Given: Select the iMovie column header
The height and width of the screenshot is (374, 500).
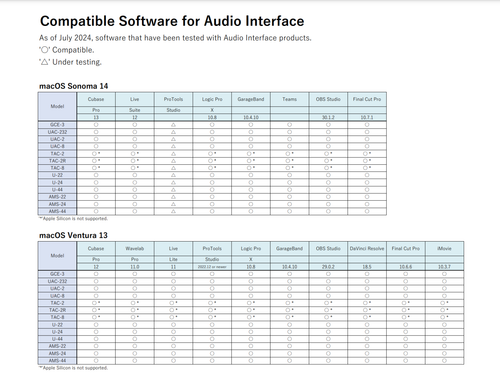Looking at the screenshot, I should 444,248.
